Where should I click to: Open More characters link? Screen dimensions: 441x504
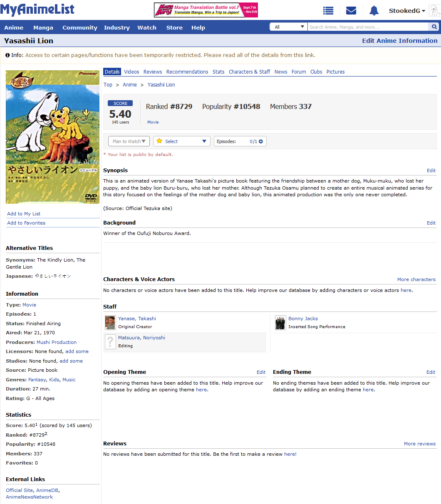point(416,279)
